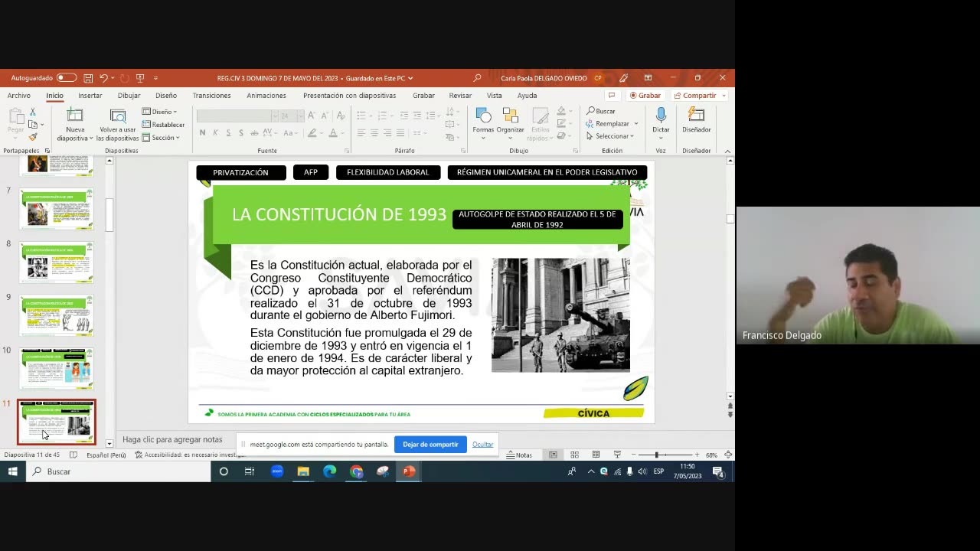Switch to Reading view icon
Image resolution: width=980 pixels, height=551 pixels.
(596, 455)
